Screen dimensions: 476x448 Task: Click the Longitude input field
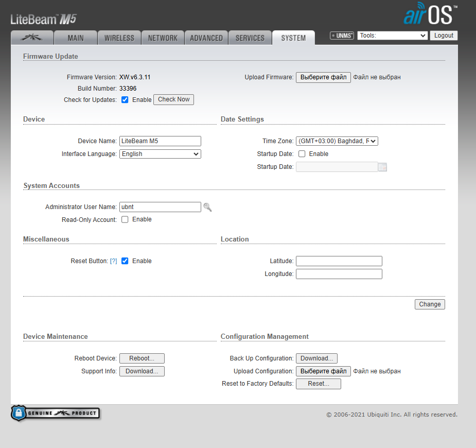[x=339, y=274]
